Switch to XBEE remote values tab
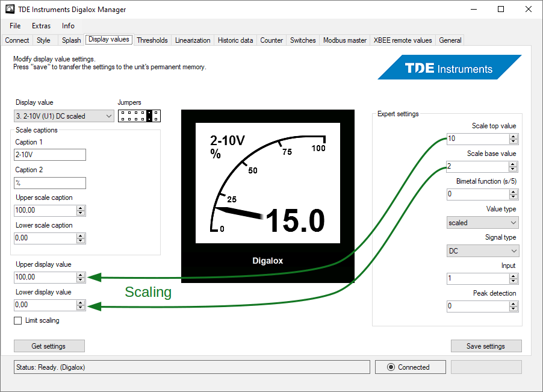This screenshot has width=543, height=392. click(403, 40)
